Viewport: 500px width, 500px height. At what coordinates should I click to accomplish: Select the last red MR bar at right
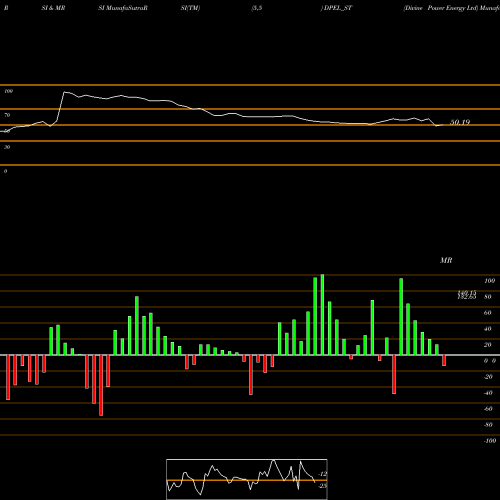click(444, 361)
